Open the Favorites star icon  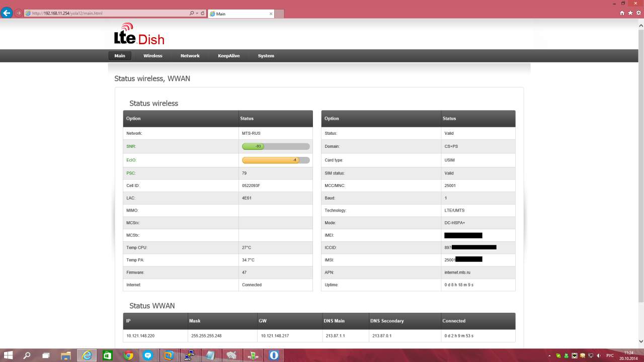click(630, 13)
